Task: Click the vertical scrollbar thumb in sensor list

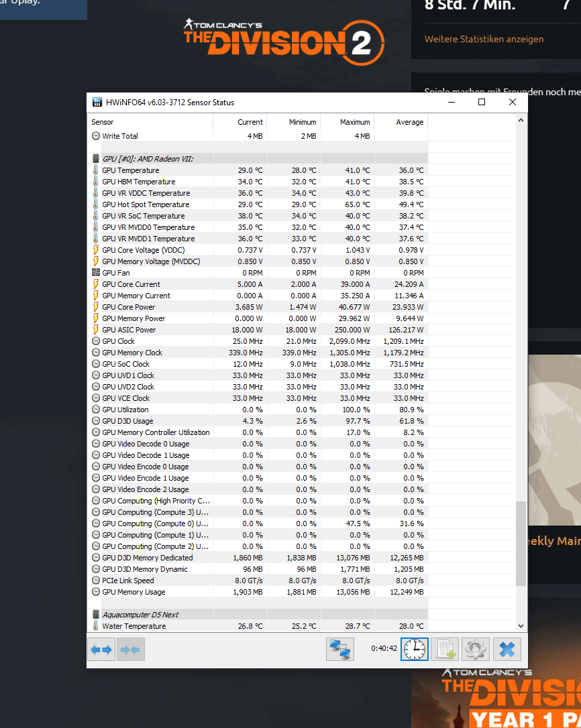Action: click(x=521, y=543)
